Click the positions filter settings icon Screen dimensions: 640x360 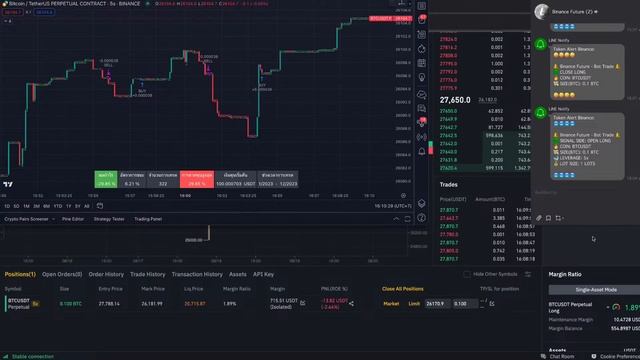click(x=528, y=274)
